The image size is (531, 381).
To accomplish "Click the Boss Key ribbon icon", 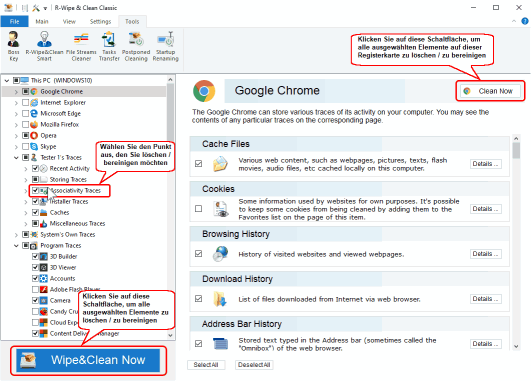I will (x=14, y=46).
